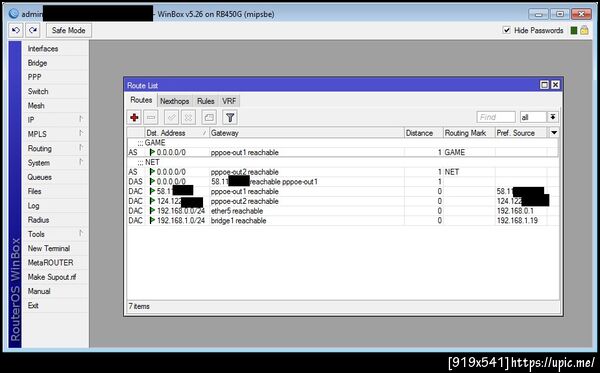Click the checkmark enable route icon

[x=171, y=117]
